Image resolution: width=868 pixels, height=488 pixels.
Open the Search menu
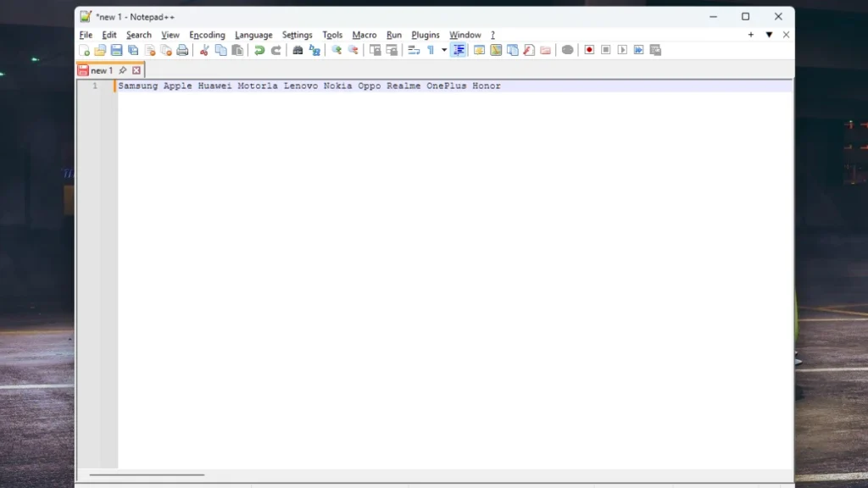139,35
